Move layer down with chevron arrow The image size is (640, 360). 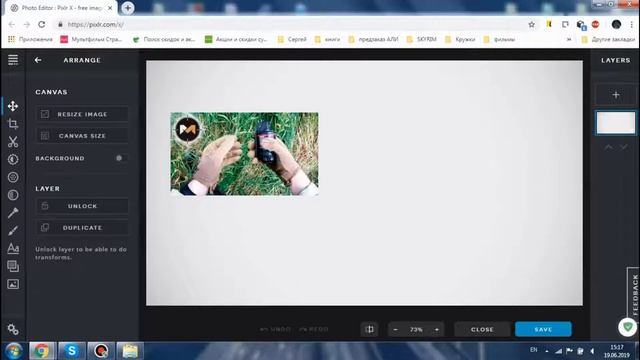click(x=624, y=147)
